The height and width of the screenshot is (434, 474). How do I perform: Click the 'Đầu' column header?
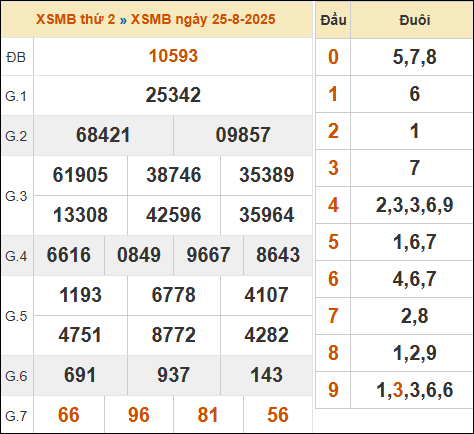[x=333, y=20]
